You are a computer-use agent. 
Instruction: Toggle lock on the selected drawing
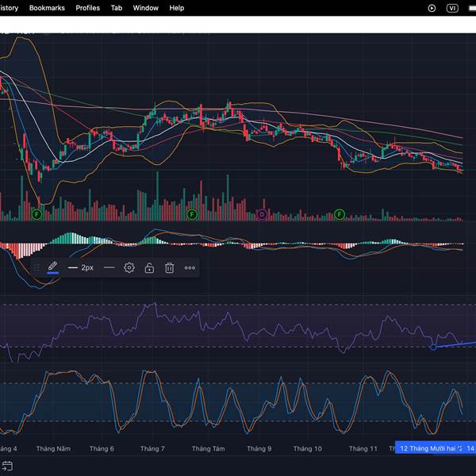(149, 267)
